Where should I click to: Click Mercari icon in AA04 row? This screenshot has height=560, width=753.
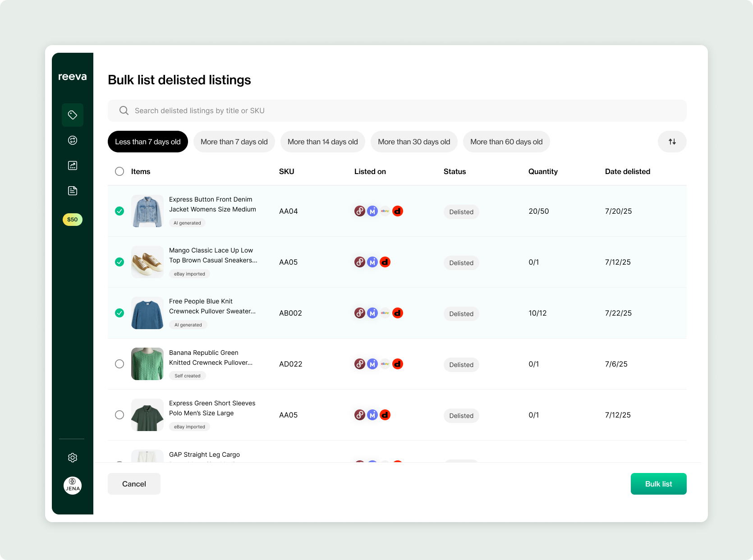click(x=372, y=211)
